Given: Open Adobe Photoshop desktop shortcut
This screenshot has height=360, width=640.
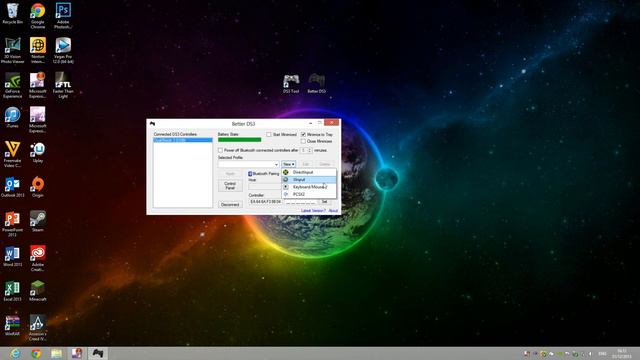Looking at the screenshot, I should tap(63, 16).
